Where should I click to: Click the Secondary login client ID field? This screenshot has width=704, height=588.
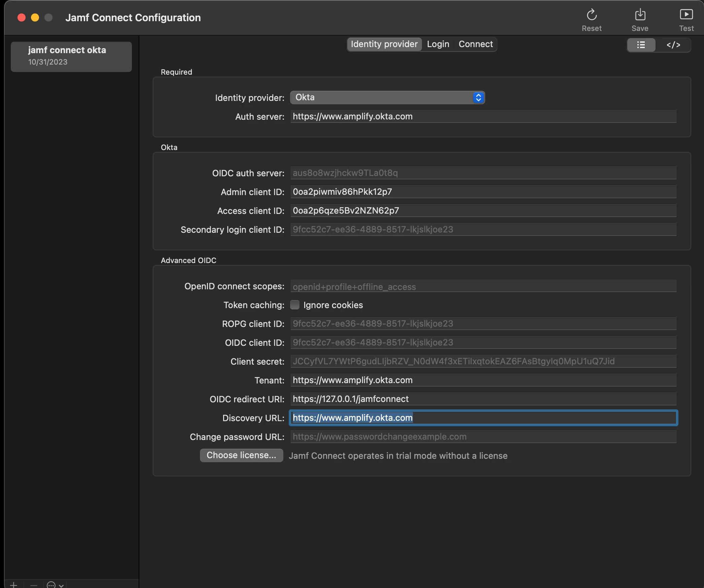pos(483,229)
